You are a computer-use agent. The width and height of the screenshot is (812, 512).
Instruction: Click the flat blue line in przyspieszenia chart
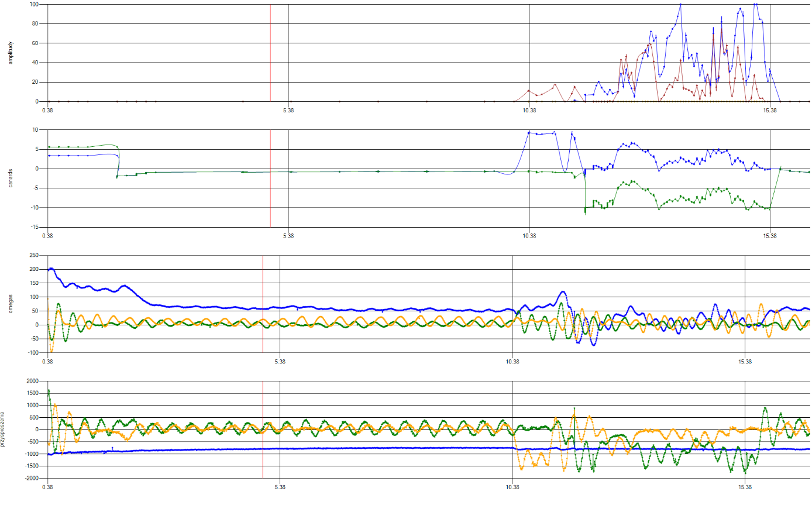pyautogui.click(x=351, y=448)
